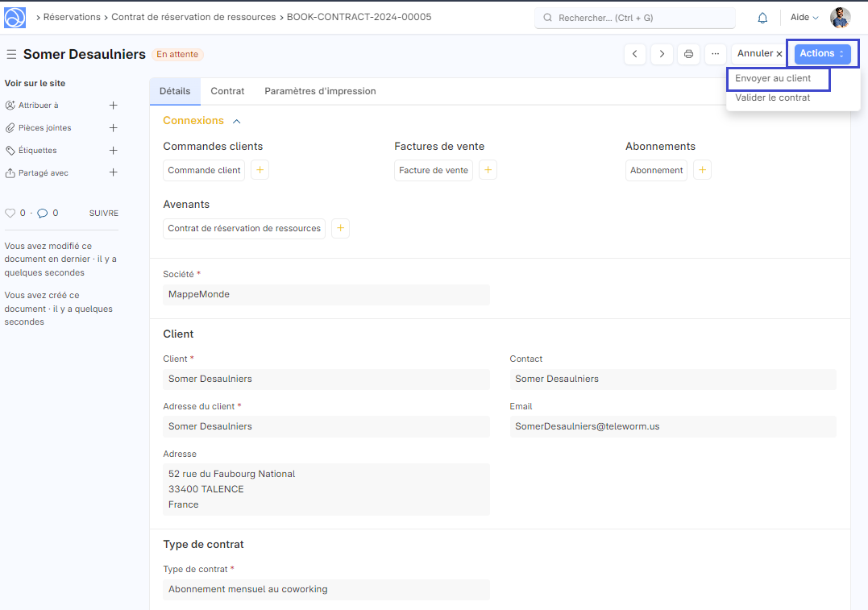Screen dimensions: 868x610
Task: Click the plus next to Attribuer à
Action: coord(113,106)
